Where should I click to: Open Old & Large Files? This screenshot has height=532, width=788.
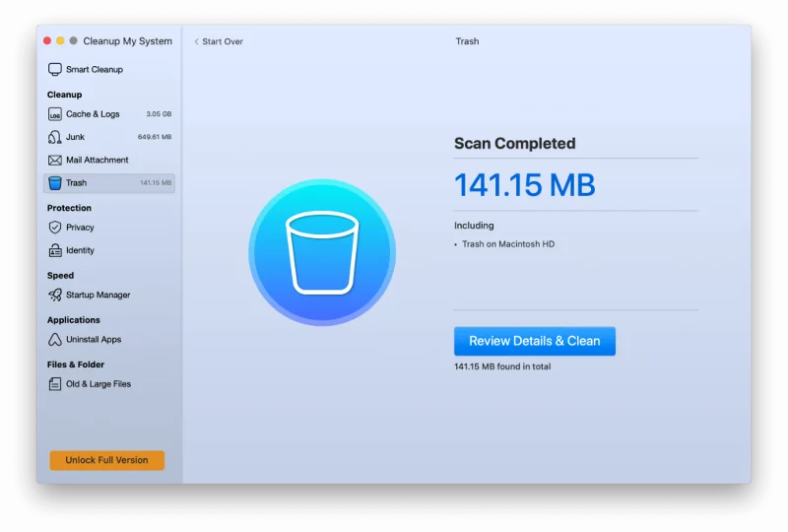[x=109, y=384]
